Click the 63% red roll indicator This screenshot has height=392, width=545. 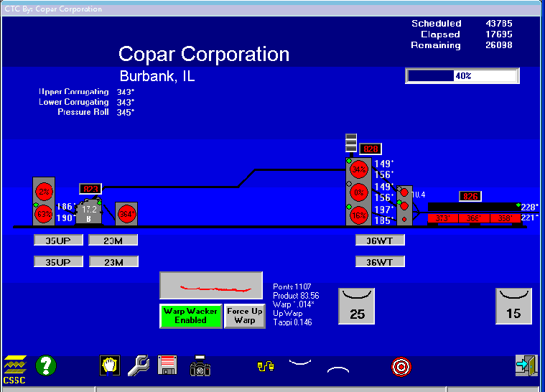pyautogui.click(x=44, y=214)
